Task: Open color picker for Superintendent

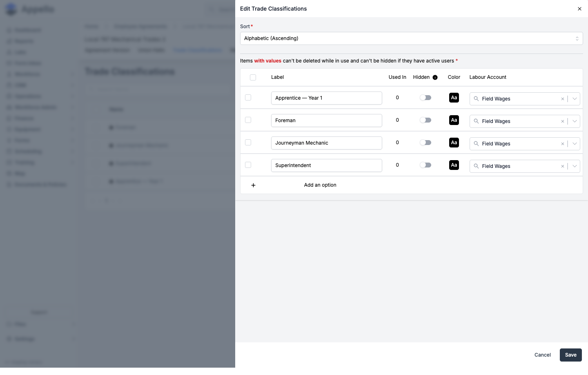Action: tap(454, 165)
